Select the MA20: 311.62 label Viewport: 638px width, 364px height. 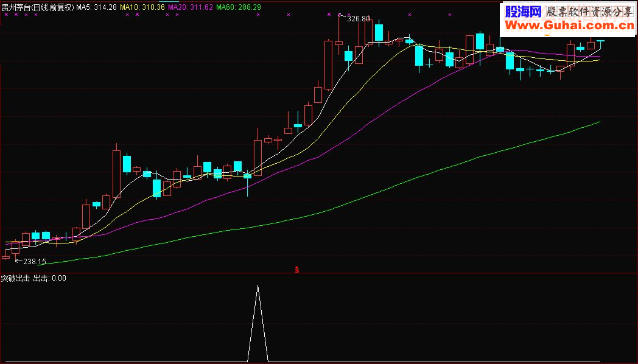191,7
